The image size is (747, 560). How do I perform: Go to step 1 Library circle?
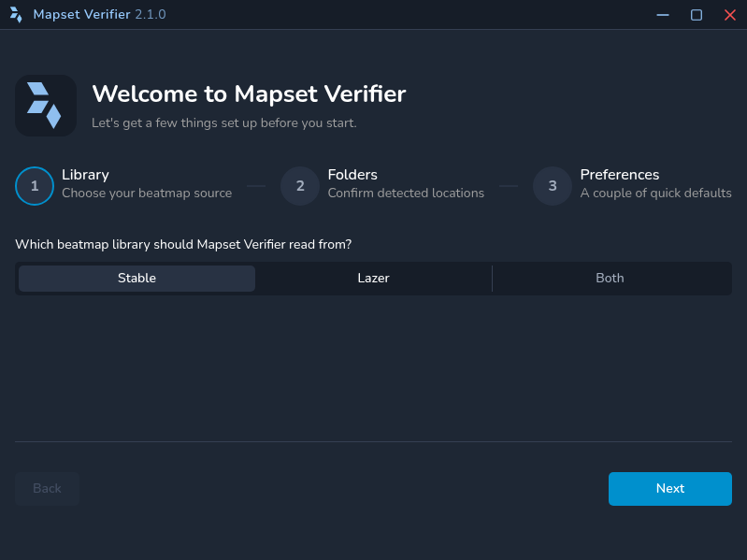(x=35, y=186)
